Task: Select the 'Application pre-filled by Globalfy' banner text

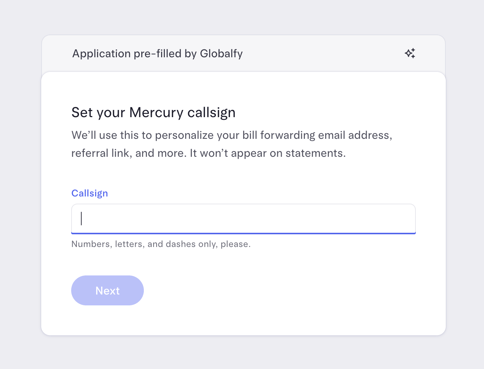Action: [x=157, y=54]
